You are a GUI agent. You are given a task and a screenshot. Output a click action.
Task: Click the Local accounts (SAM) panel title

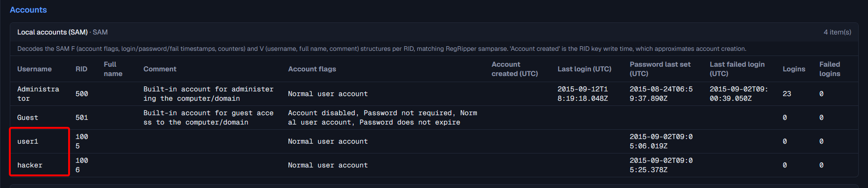52,32
